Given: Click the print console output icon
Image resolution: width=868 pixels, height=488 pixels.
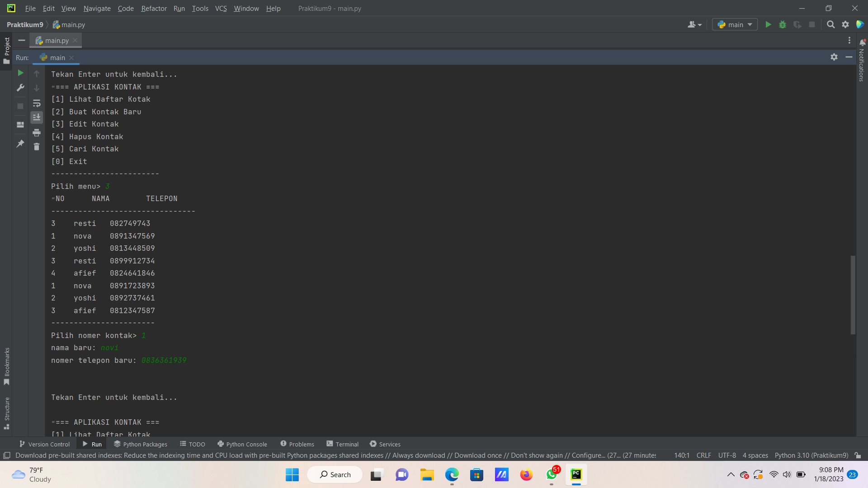Looking at the screenshot, I should (x=37, y=132).
